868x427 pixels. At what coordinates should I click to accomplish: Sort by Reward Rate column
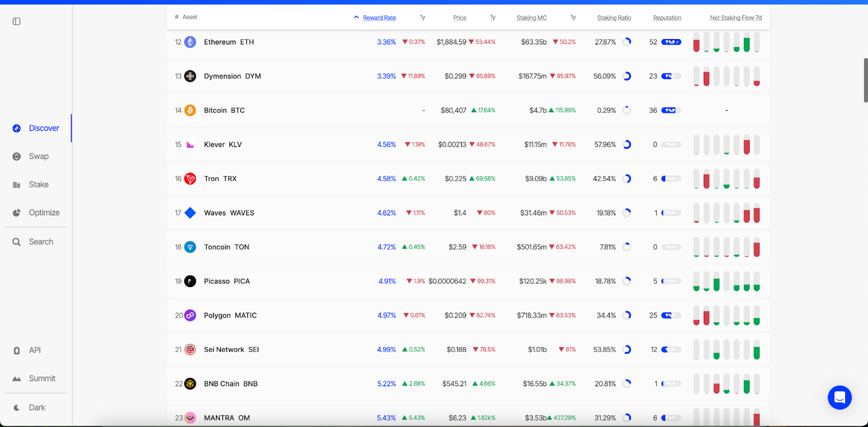coord(379,18)
